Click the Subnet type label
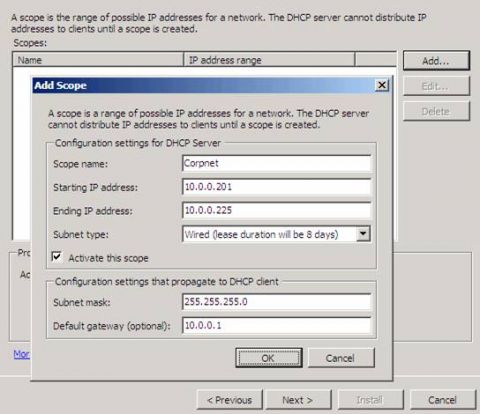 pyautogui.click(x=81, y=234)
